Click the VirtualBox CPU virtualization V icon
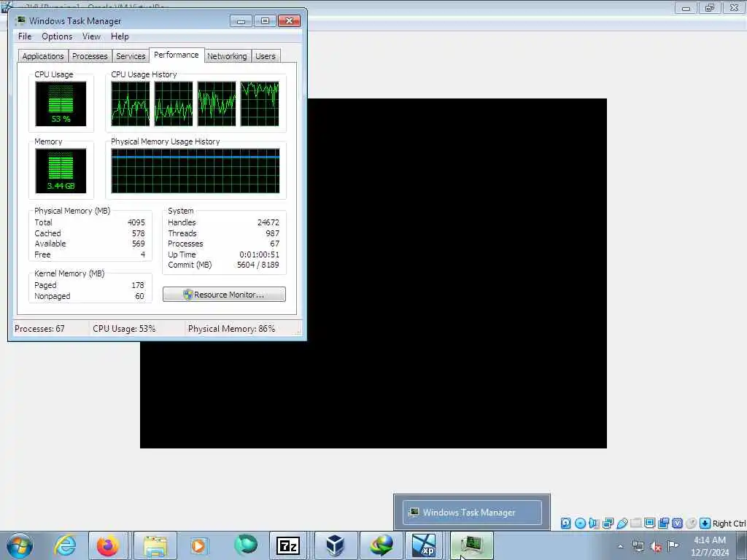Image resolution: width=747 pixels, height=560 pixels. pyautogui.click(x=677, y=524)
